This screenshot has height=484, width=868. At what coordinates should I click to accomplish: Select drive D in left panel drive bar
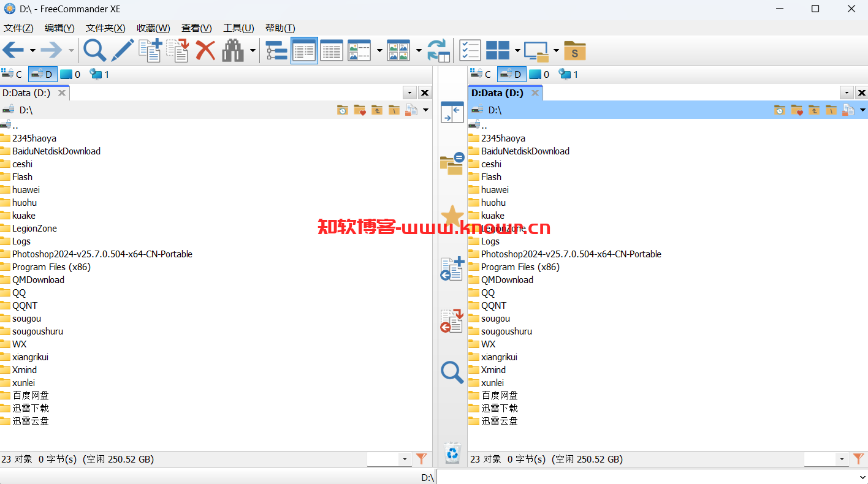43,74
